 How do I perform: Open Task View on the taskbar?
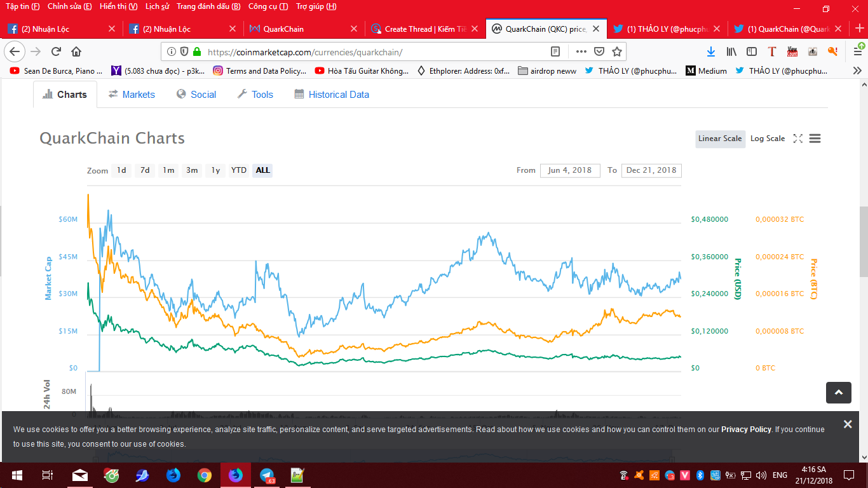47,475
